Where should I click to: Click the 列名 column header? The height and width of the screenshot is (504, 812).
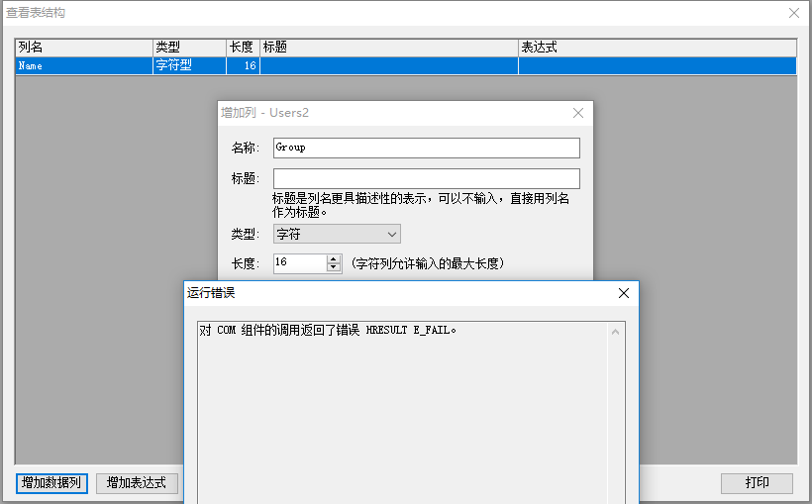click(84, 48)
